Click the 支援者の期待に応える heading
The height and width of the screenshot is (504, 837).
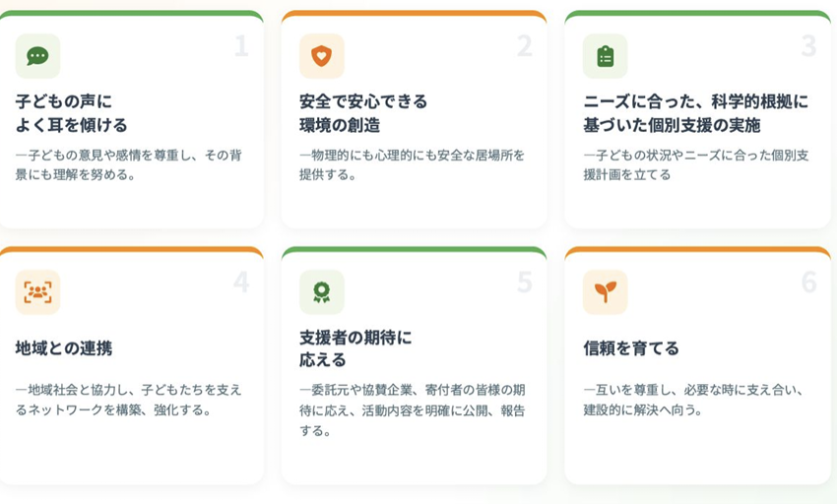coord(354,348)
